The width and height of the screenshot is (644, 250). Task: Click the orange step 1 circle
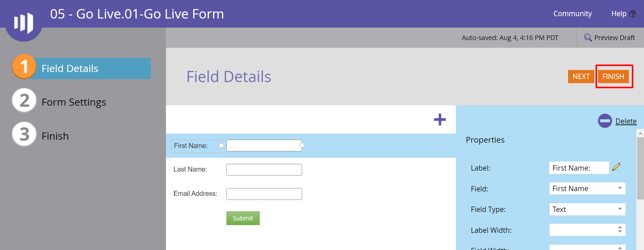pos(24,67)
